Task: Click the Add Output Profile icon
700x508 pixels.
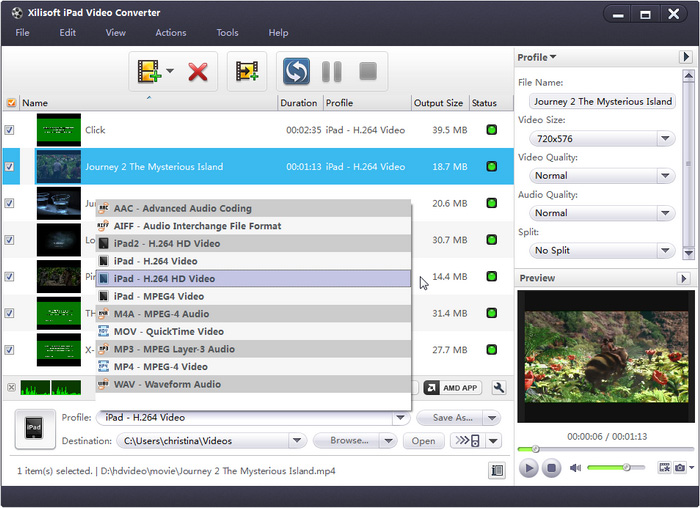Action: [246, 71]
